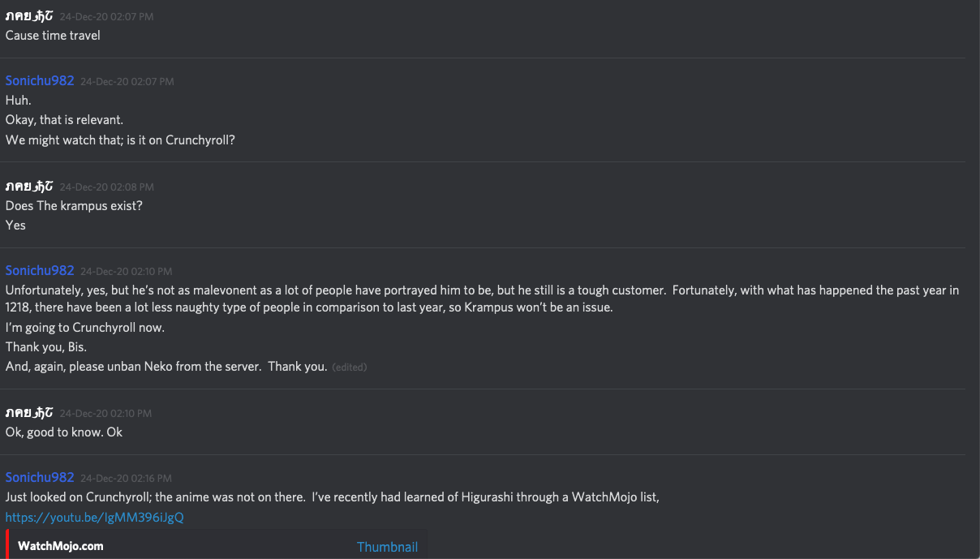Click the 'Huh.' message line
This screenshot has width=980, height=559.
[x=18, y=101]
